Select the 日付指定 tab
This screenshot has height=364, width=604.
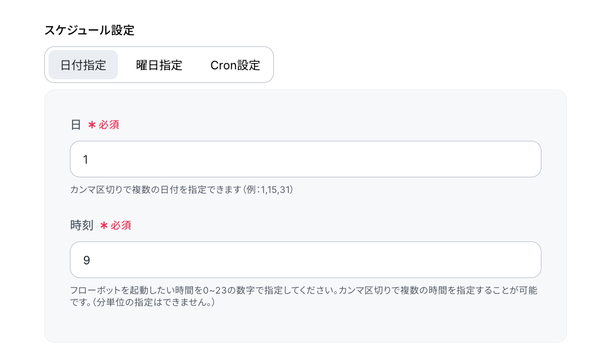coord(83,65)
